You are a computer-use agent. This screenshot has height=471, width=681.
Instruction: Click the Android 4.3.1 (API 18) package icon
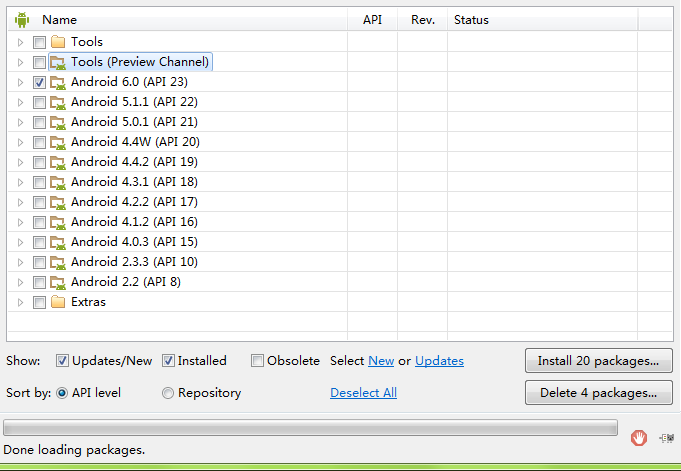[x=58, y=182]
